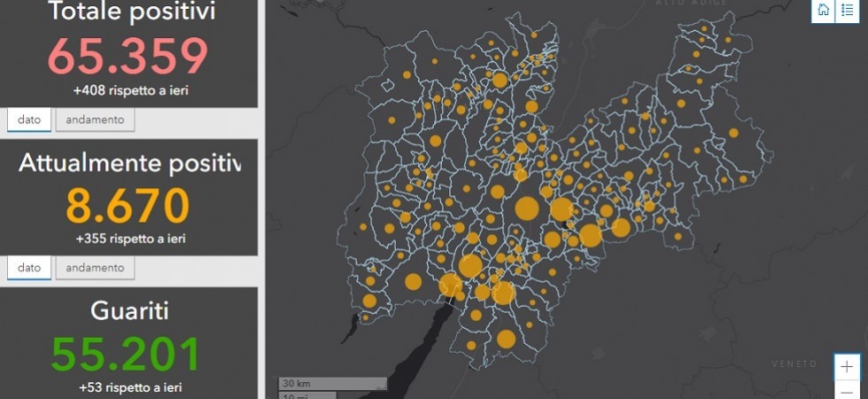Zoom in with the plus button
868x399 pixels.
847,367
